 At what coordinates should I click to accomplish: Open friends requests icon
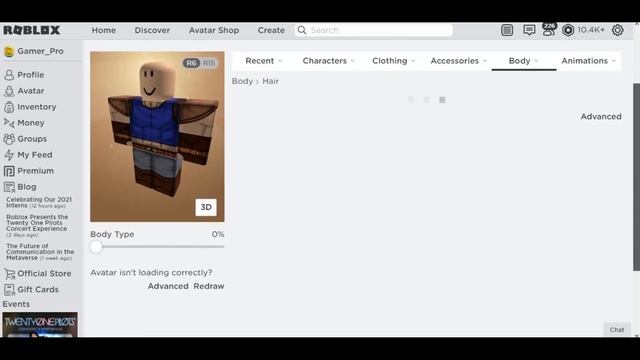coord(549,30)
